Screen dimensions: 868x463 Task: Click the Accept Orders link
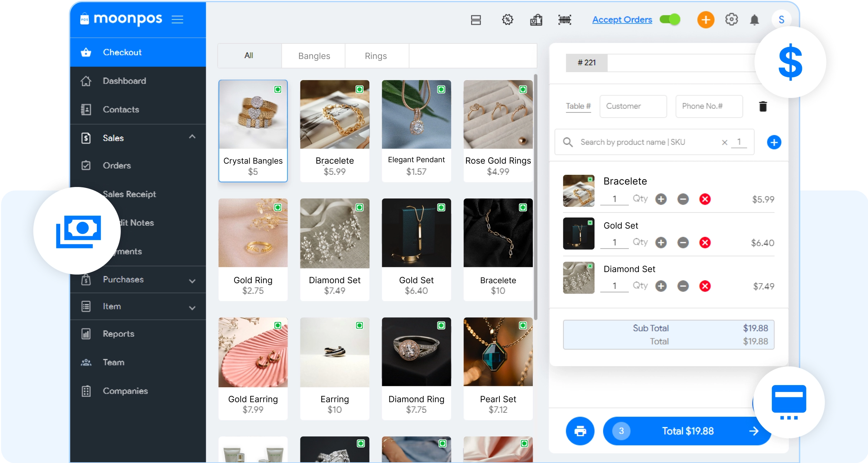[x=622, y=20]
